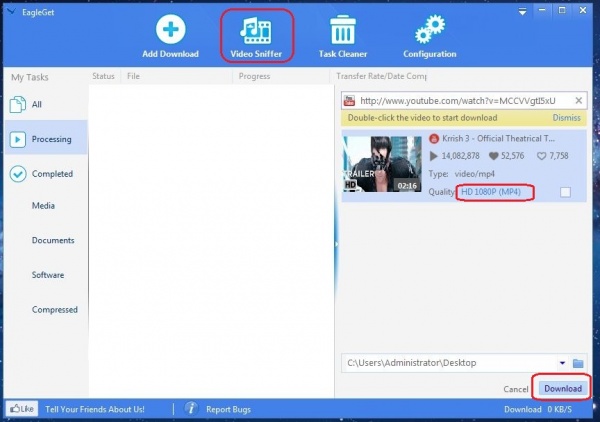The height and width of the screenshot is (422, 600).
Task: Expand the save location dropdown arrow
Action: [x=562, y=363]
